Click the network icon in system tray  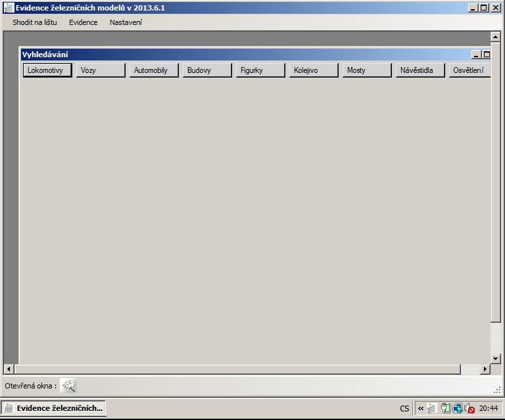[458, 408]
